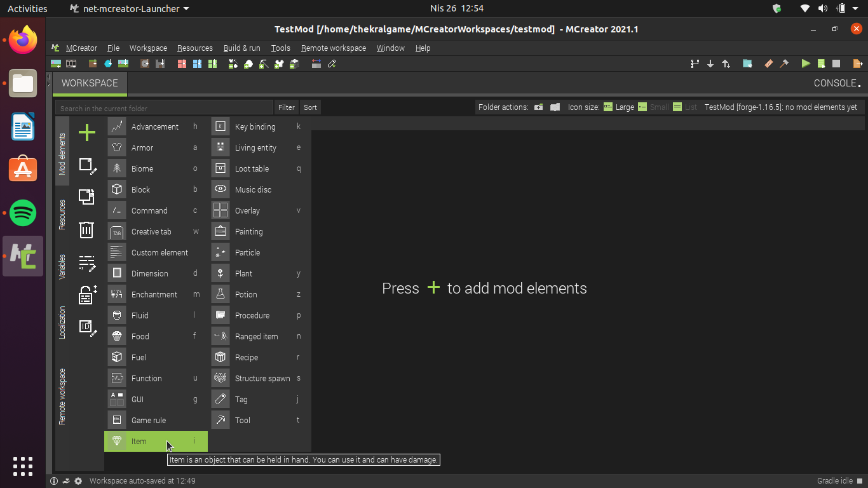
Task: Click the green plus add element button
Action: 86,132
